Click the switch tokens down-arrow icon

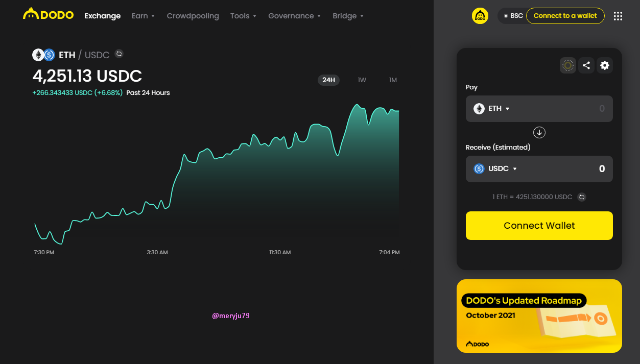pos(539,133)
